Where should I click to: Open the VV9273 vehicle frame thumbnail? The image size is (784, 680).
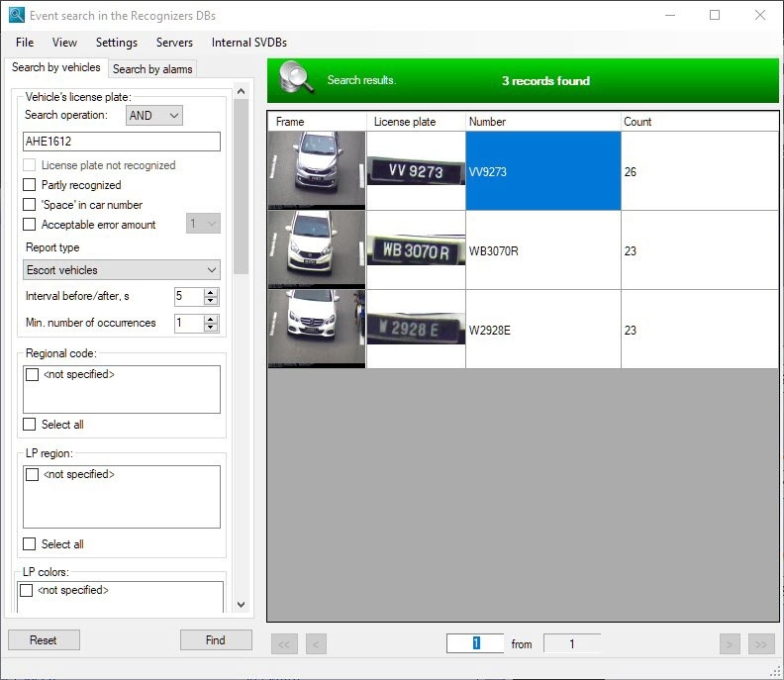tap(317, 171)
